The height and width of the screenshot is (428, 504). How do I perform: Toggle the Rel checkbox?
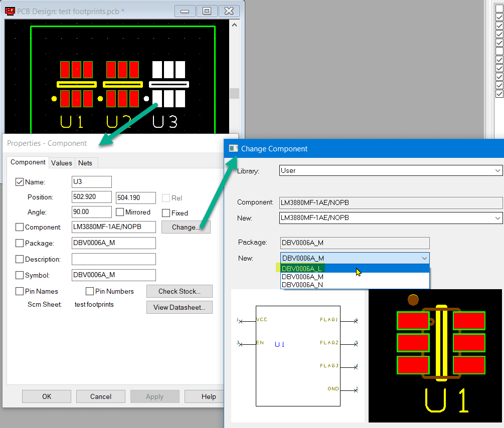(166, 198)
